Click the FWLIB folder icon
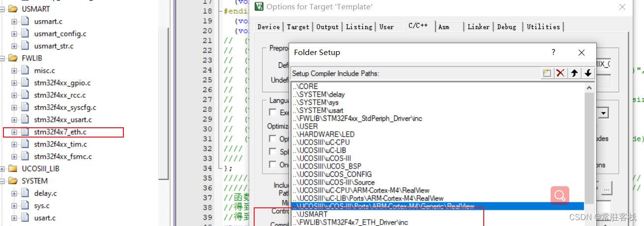The width and height of the screenshot is (644, 226). click(x=13, y=58)
